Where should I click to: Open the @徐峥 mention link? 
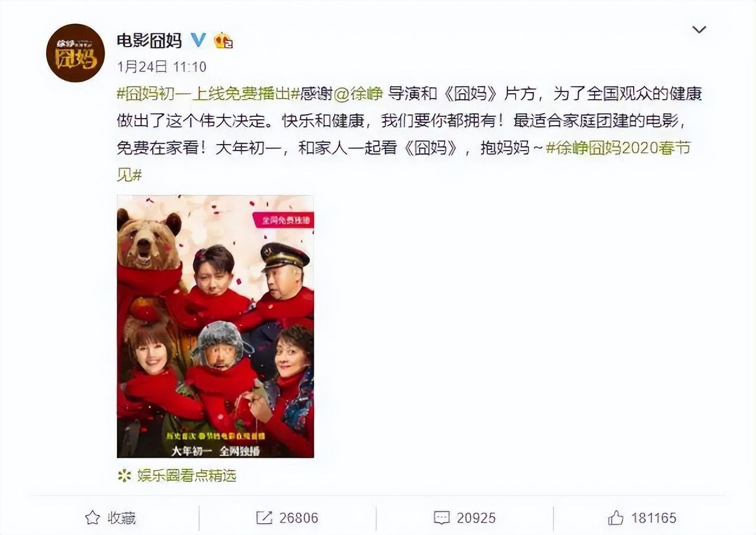359,93
